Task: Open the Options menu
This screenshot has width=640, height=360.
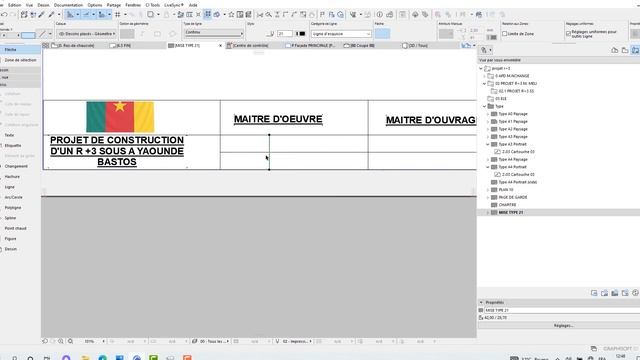Action: [x=95, y=5]
